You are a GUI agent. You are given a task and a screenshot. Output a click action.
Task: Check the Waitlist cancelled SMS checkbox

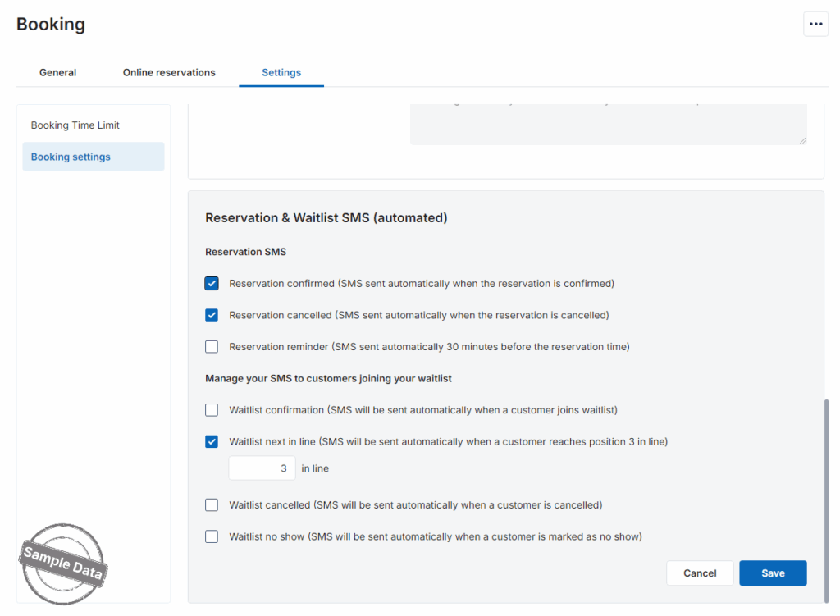[212, 505]
